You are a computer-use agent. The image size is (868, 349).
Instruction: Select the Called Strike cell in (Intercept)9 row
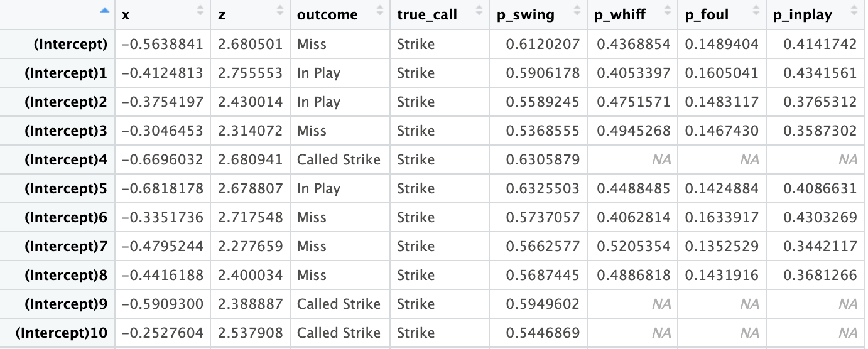[339, 304]
